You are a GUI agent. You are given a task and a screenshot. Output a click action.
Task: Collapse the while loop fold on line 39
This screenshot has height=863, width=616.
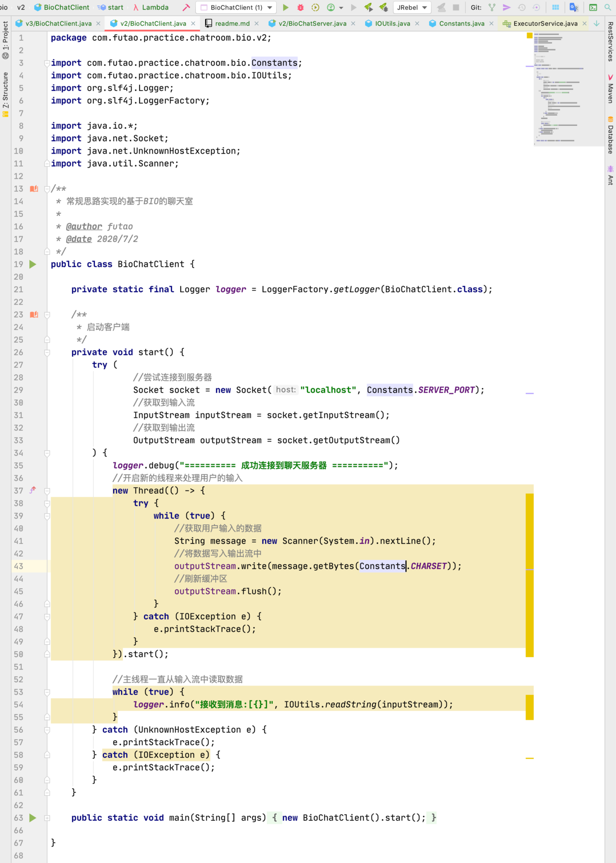[47, 516]
